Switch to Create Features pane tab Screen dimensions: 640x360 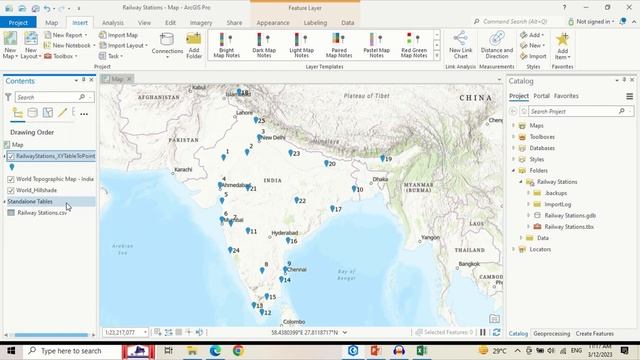(x=595, y=333)
